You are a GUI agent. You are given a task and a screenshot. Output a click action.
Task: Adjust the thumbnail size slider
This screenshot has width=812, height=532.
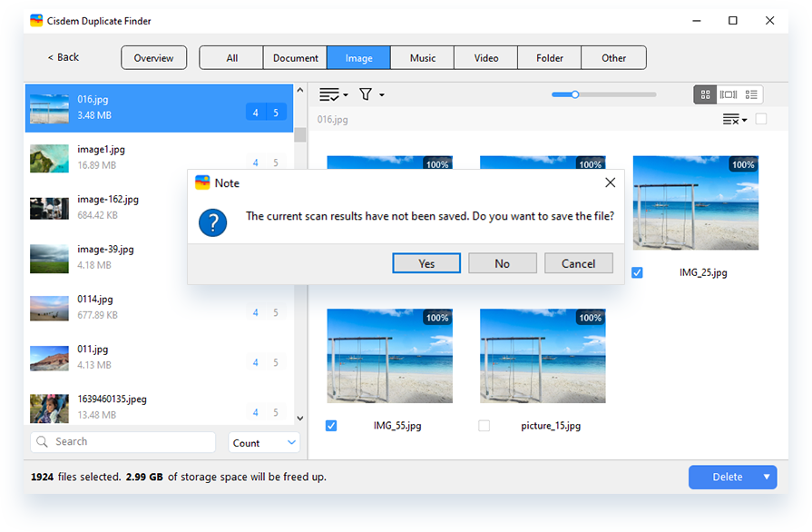tap(574, 94)
